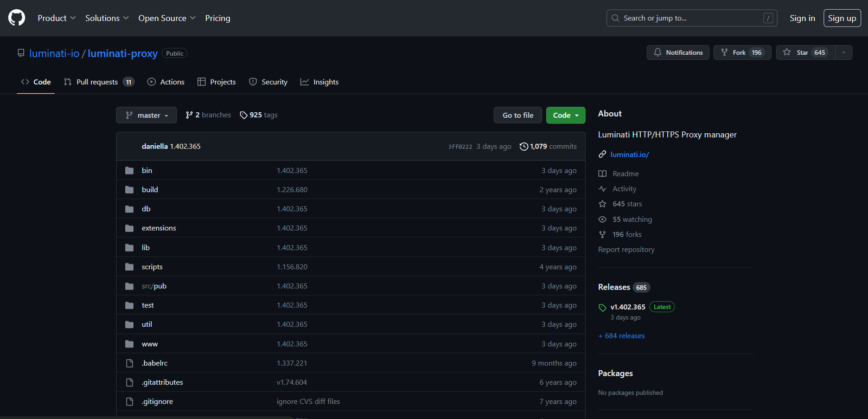Click Pricing in the top navigation
This screenshot has width=868, height=419.
[x=218, y=18]
